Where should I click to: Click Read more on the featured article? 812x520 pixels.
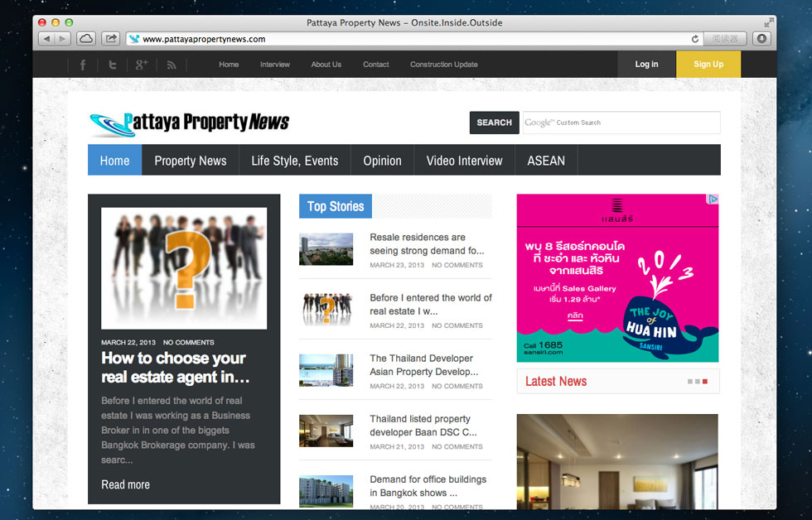[125, 485]
